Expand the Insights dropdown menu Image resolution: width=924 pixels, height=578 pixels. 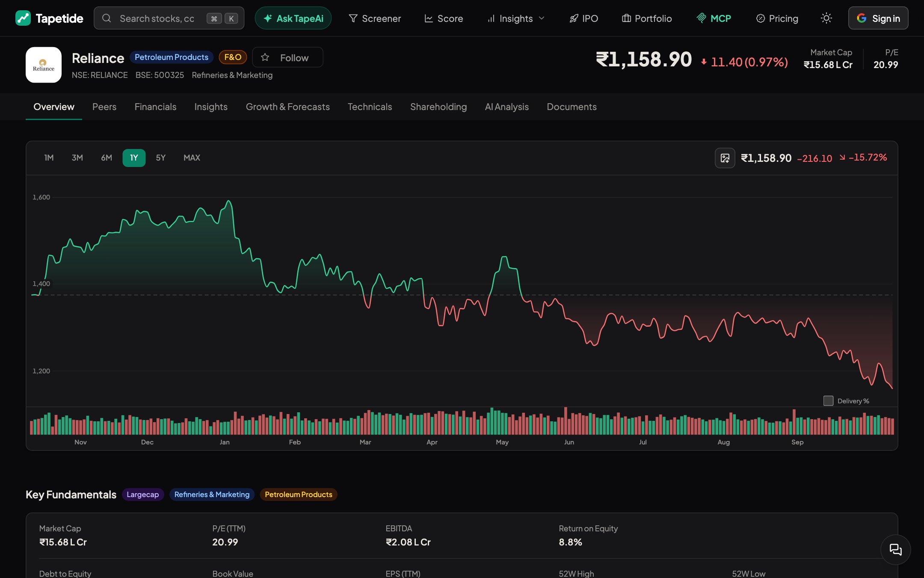pos(516,18)
